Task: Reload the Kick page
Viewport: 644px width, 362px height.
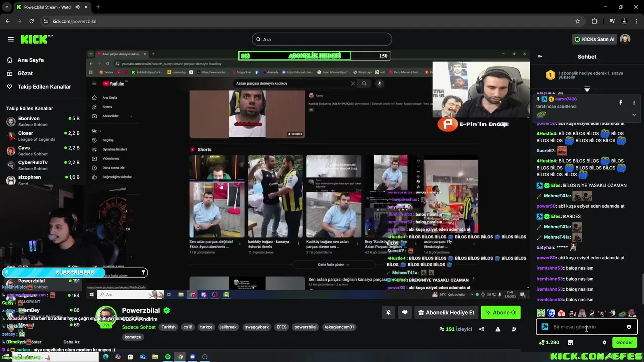Action: point(31,21)
